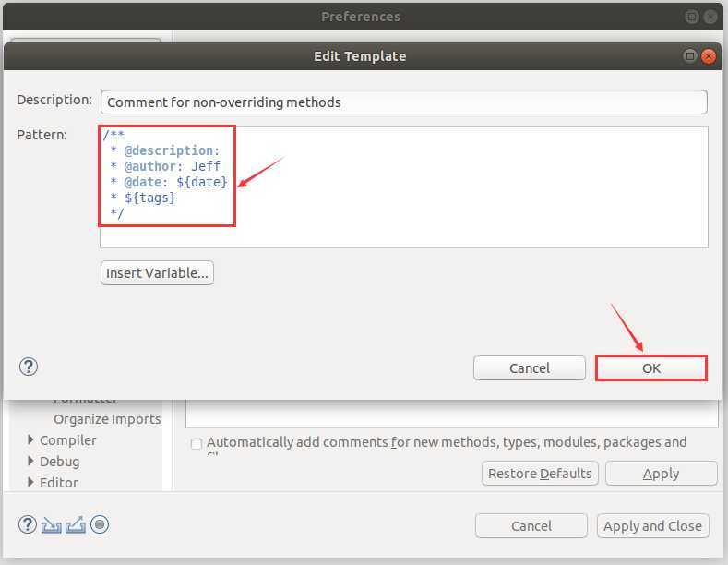Image resolution: width=728 pixels, height=565 pixels.
Task: Open help for the Edit Template dialog
Action: [29, 367]
